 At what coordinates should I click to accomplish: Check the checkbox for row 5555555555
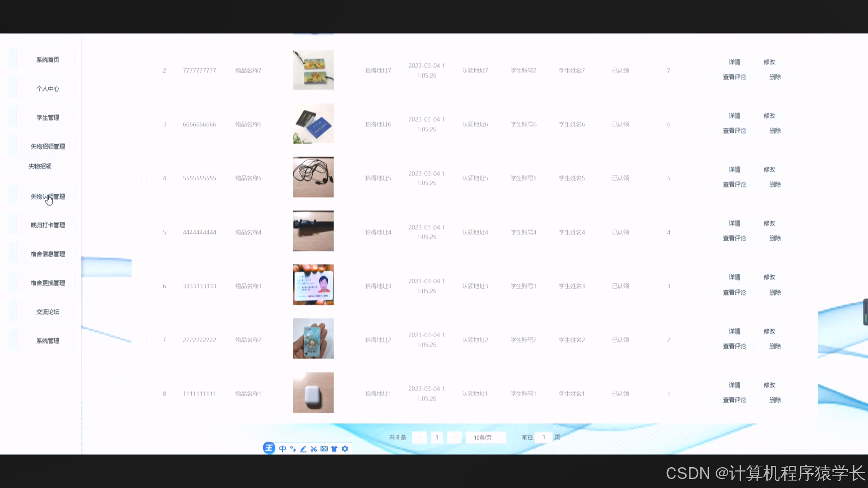[144, 178]
